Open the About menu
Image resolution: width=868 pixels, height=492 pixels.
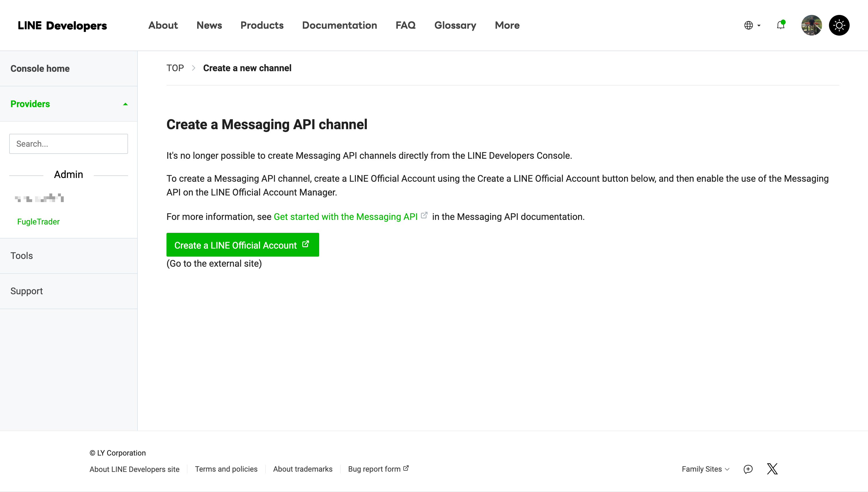(x=163, y=25)
